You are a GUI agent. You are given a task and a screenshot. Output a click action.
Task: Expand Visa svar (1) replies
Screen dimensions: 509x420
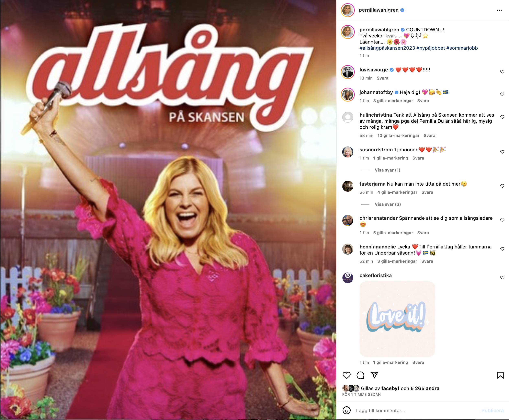[387, 170]
